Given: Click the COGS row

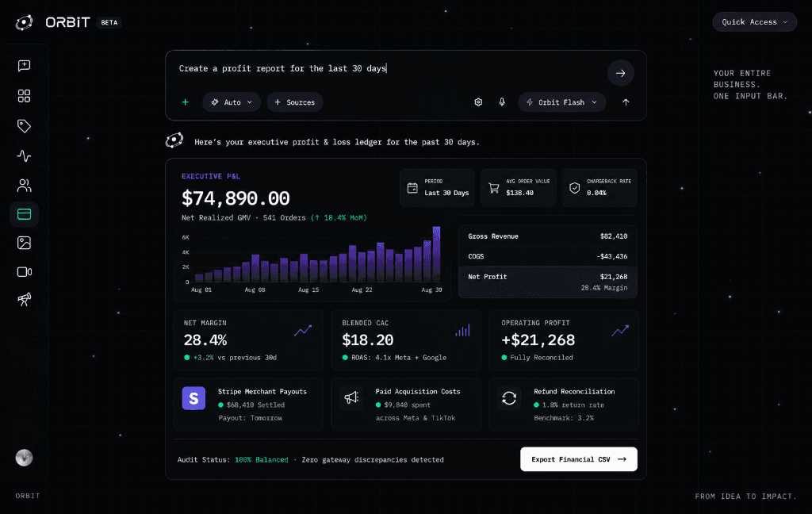Looking at the screenshot, I should click(547, 256).
